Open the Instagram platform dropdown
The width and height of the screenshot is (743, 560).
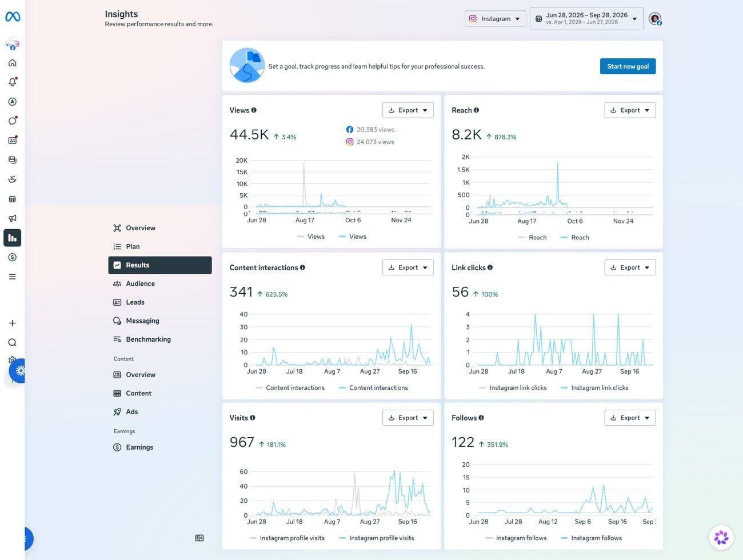(x=495, y=19)
